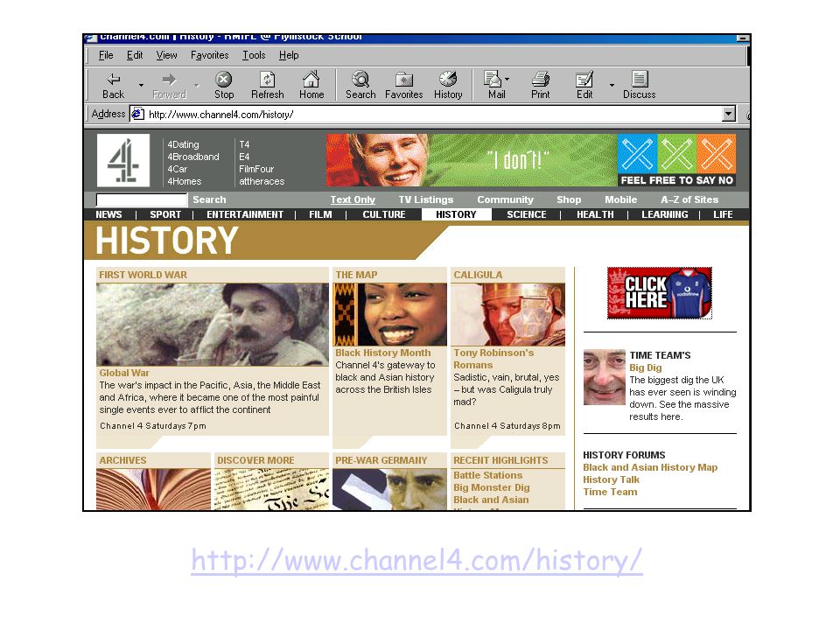The height and width of the screenshot is (630, 840).
Task: Open the attheraces link
Action: click(x=262, y=182)
